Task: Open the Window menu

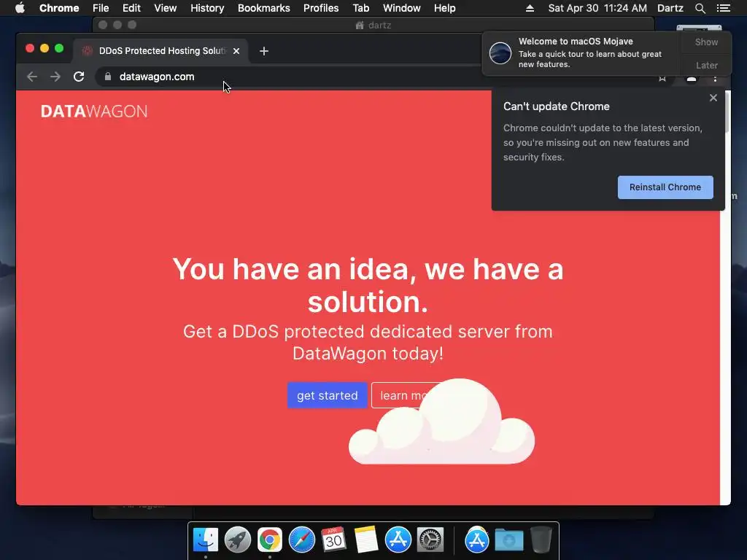Action: coord(402,8)
